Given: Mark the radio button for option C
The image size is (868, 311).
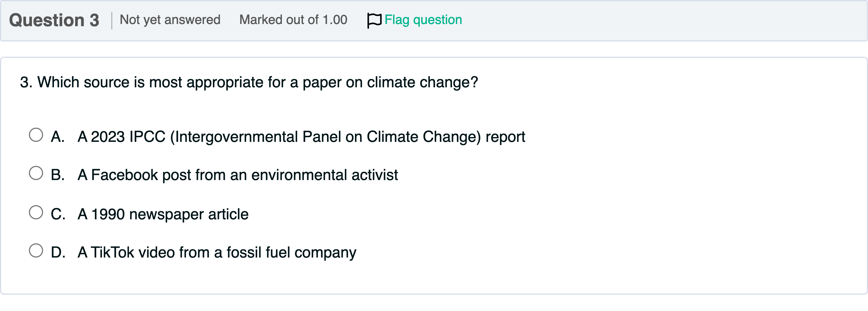Looking at the screenshot, I should pos(36,213).
